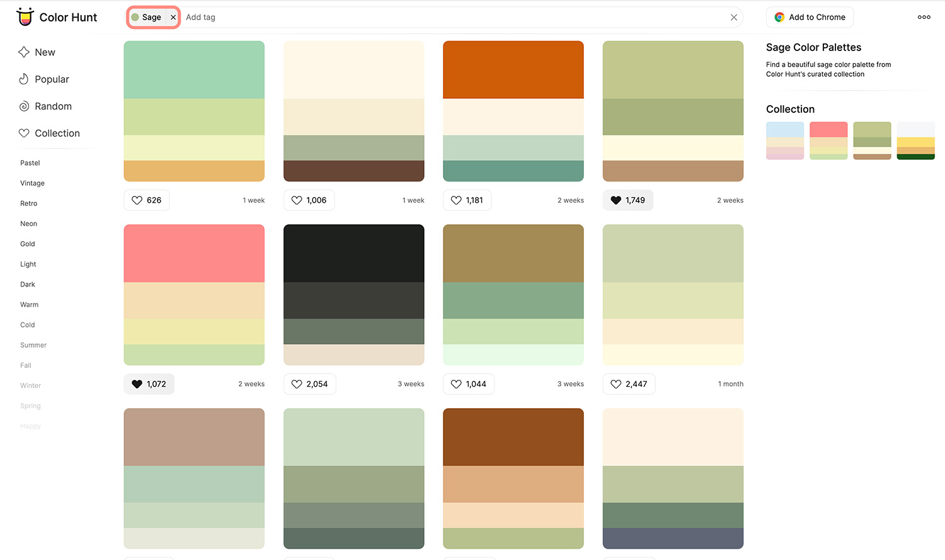Screen dimensions: 945x560
Task: Click the Random spiral icon
Action: pos(24,106)
